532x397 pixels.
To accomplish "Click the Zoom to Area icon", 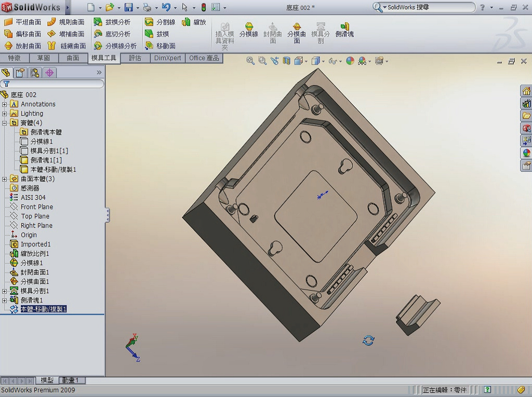I will pos(262,61).
